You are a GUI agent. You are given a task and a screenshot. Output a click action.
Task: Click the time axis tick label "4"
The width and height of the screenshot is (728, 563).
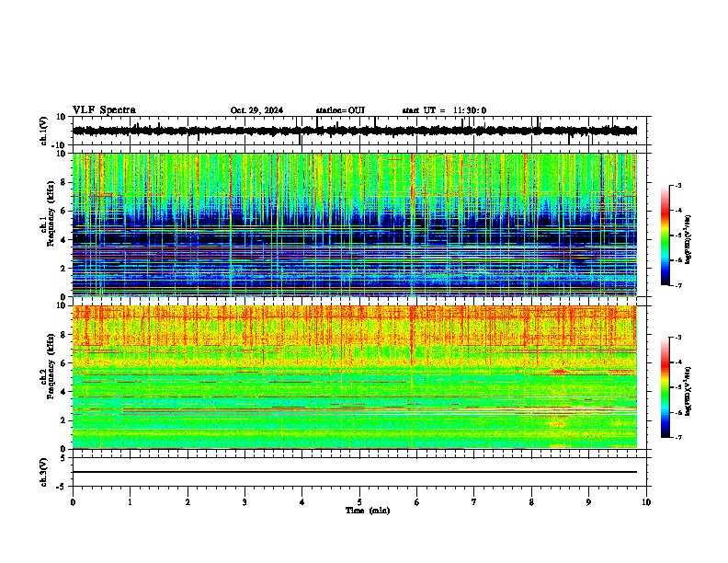[x=301, y=502]
